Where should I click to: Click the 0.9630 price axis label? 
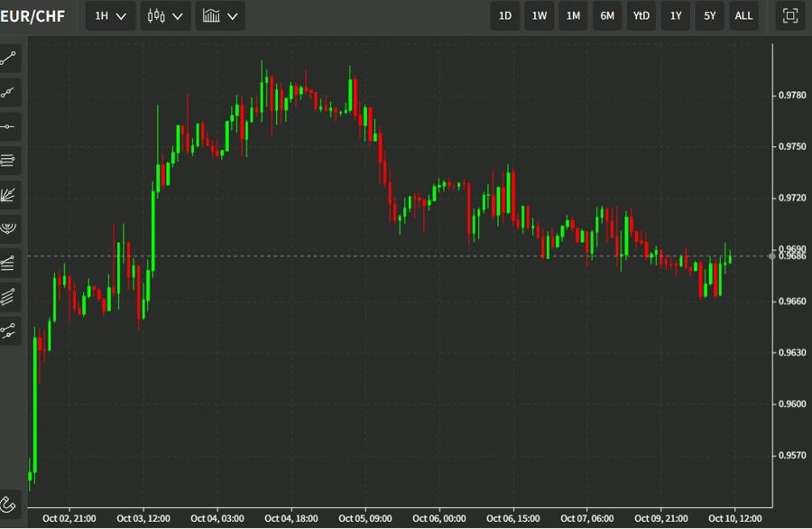click(x=792, y=352)
